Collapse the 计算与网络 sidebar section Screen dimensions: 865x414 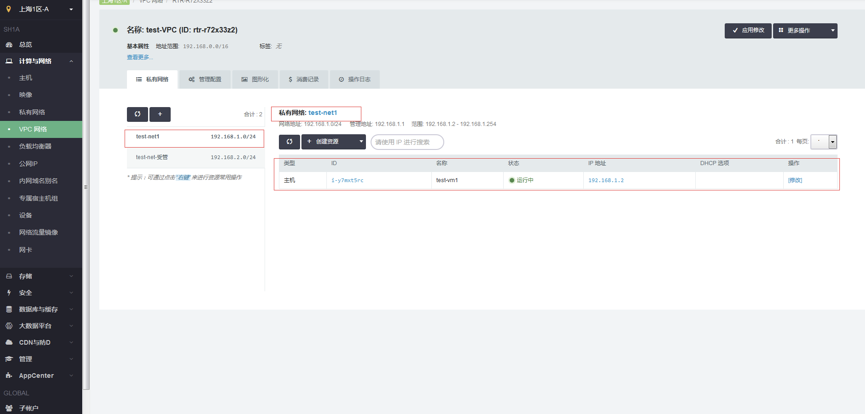[71, 61]
